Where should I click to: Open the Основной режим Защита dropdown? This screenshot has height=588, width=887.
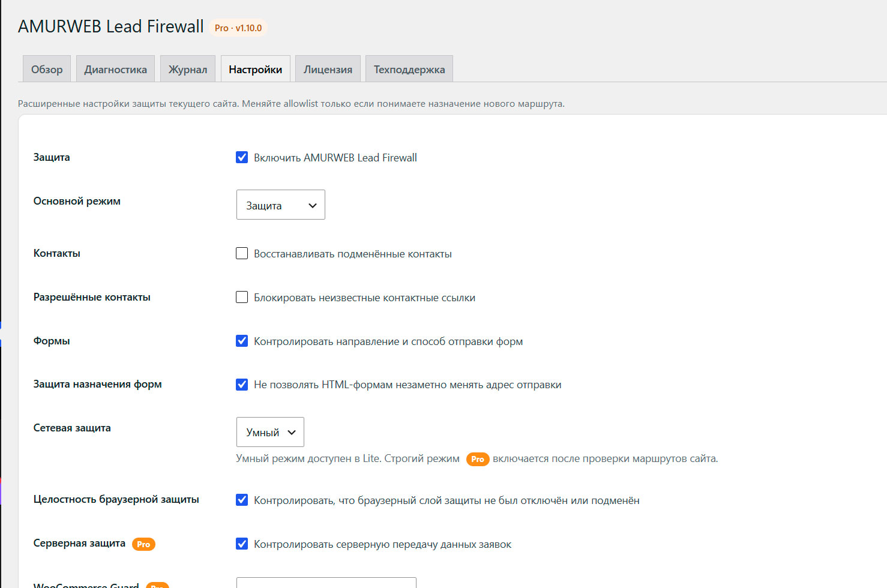click(281, 205)
